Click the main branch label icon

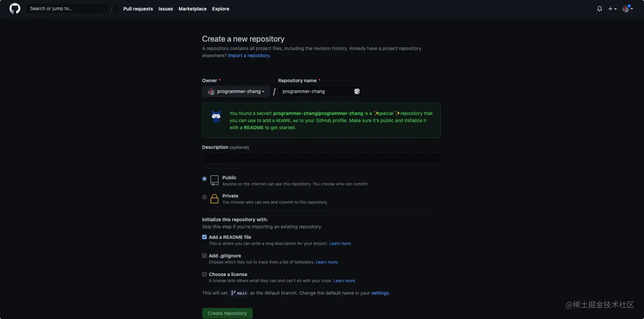(233, 293)
